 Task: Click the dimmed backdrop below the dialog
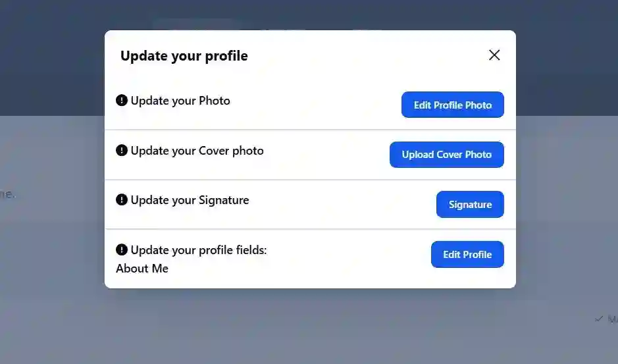[x=310, y=326]
